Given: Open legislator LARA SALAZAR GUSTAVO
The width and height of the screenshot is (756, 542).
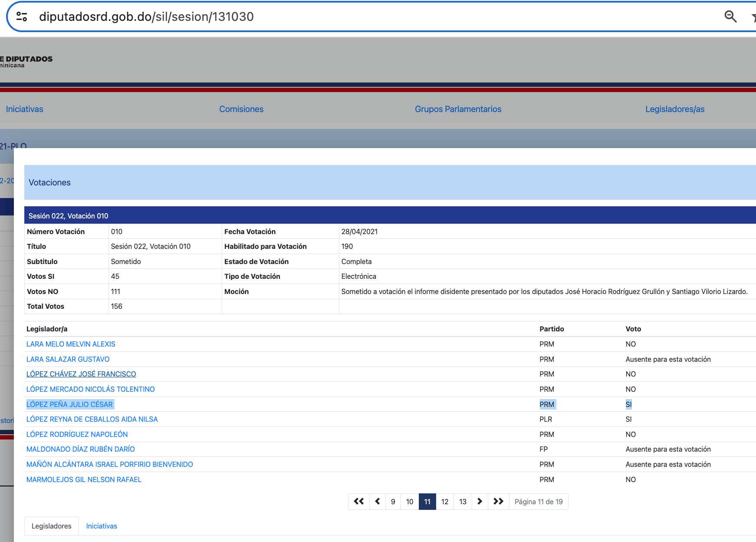Looking at the screenshot, I should 68,359.
